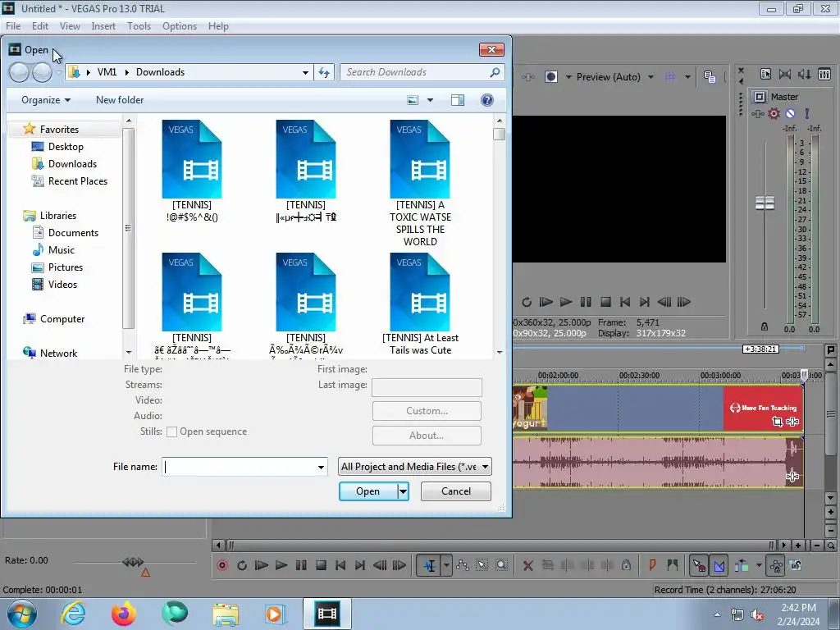Click the Downmix Output icon in the mixer
840x630 pixels.
[785, 75]
